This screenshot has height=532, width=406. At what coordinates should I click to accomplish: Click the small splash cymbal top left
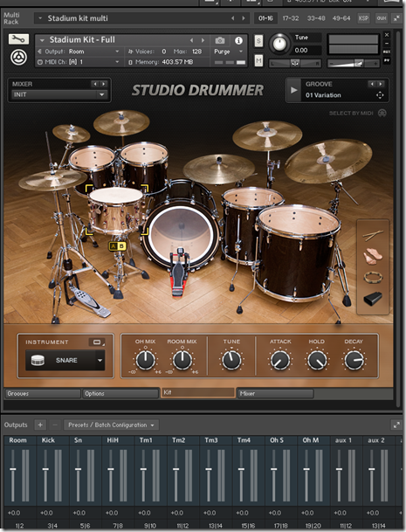pyautogui.click(x=72, y=133)
